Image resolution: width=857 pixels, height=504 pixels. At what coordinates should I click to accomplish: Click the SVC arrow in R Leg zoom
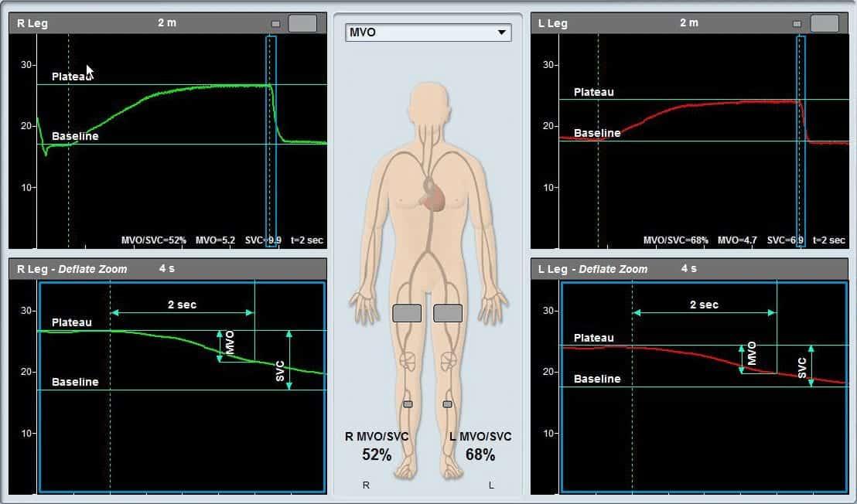pos(289,360)
